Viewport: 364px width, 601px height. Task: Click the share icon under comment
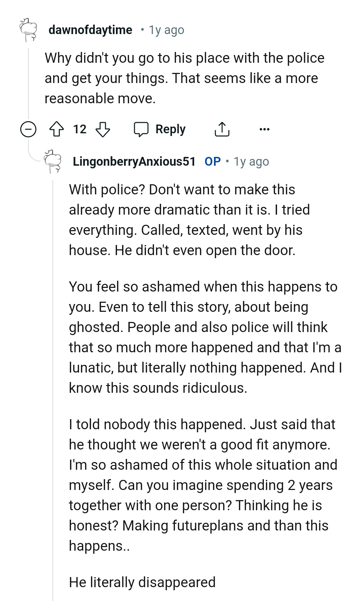pos(222,129)
